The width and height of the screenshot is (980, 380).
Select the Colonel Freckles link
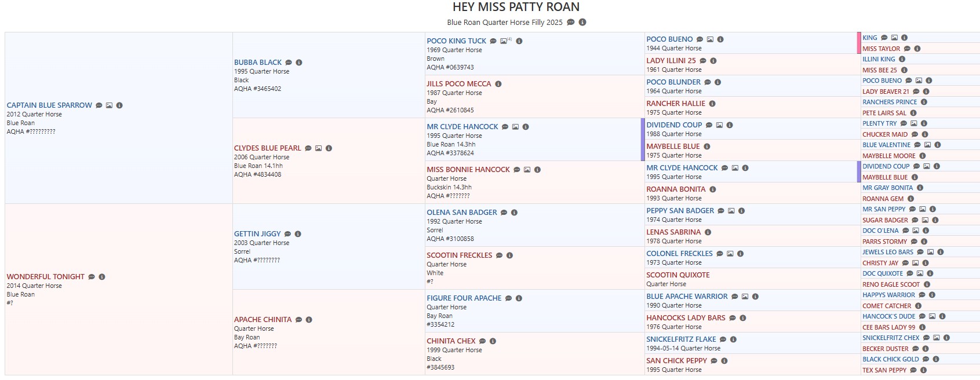point(679,254)
